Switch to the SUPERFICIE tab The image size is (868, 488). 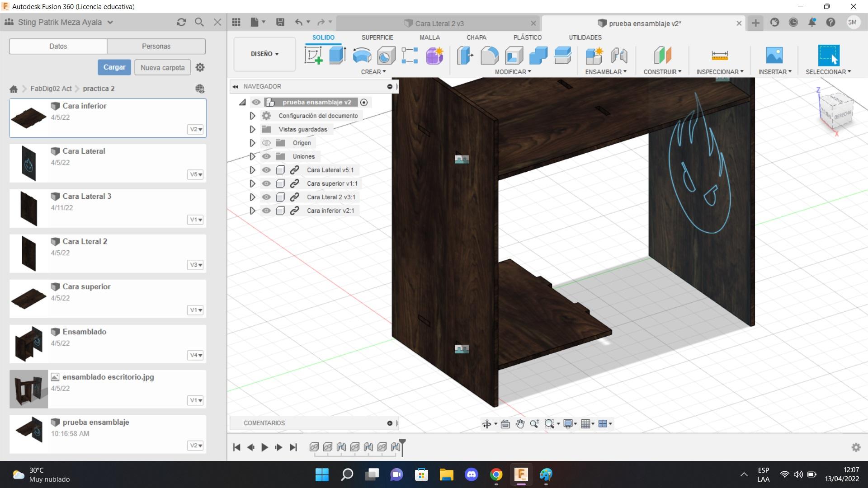(x=377, y=38)
